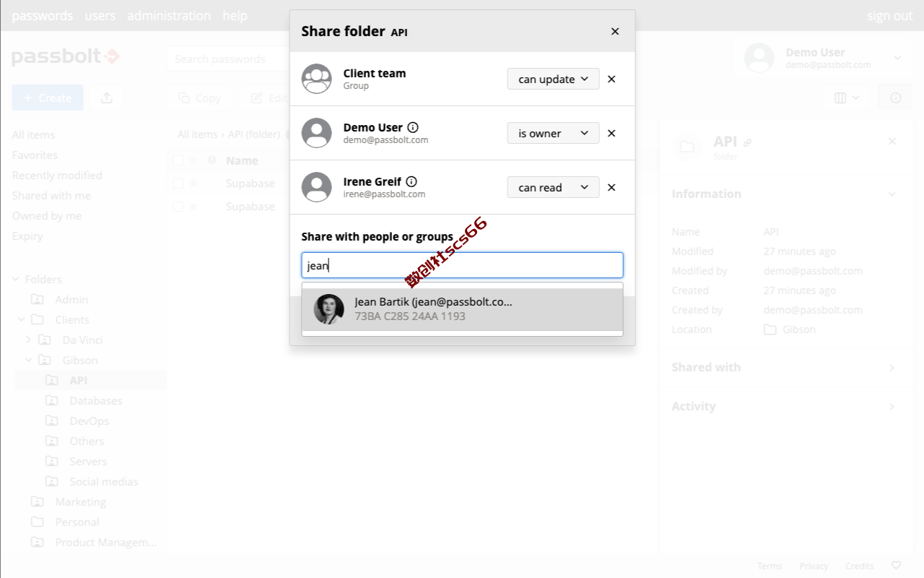Open the Others folder
This screenshot has height=578, width=924.
click(87, 441)
